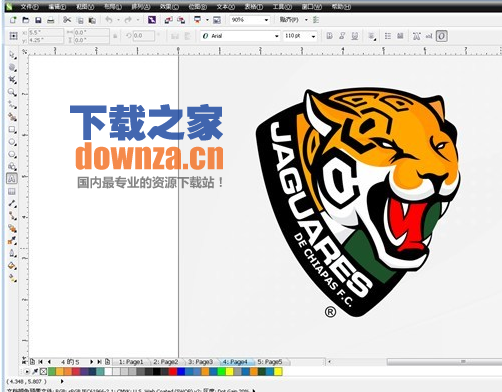Toggle Underline text formatting
Viewport: 502px width, 392px height.
coord(355,36)
